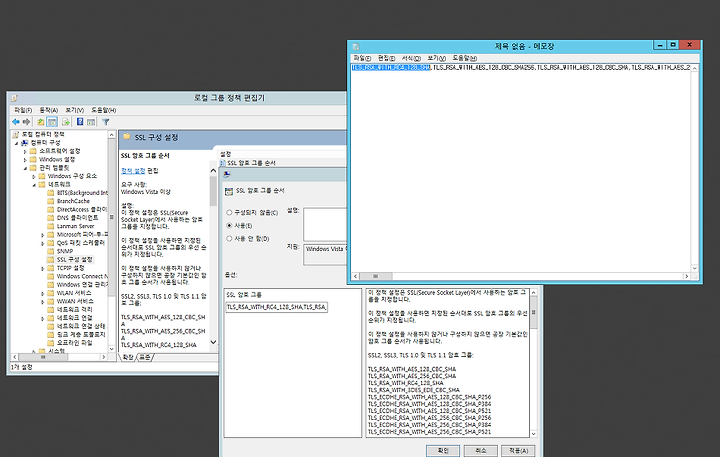Collapse the 네트워크 tree node
The width and height of the screenshot is (720, 457).
point(34,185)
